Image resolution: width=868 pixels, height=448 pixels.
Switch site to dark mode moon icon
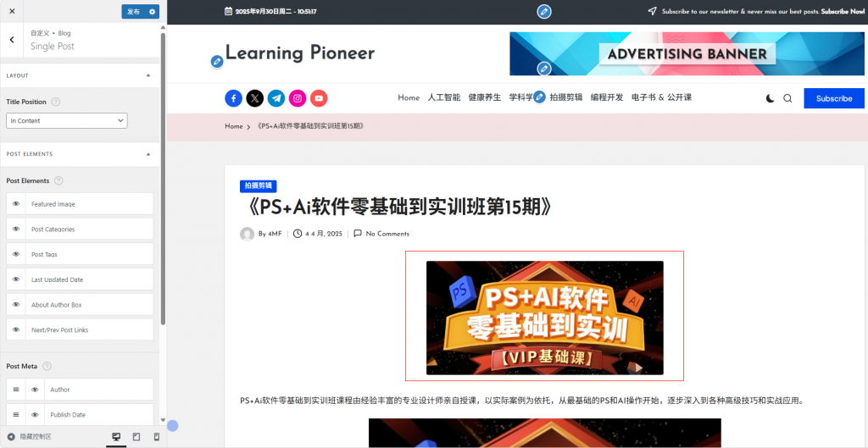click(x=770, y=98)
